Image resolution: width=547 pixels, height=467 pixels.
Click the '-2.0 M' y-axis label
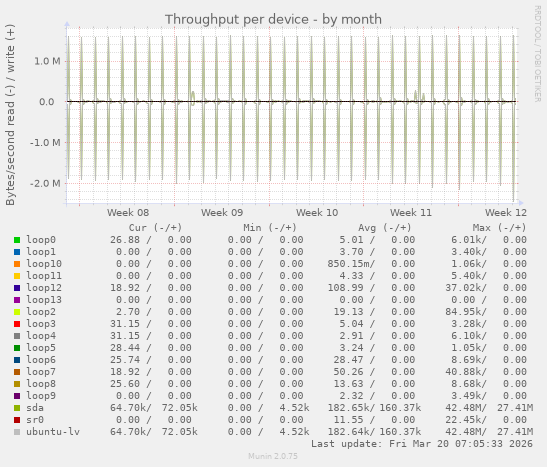[45, 183]
